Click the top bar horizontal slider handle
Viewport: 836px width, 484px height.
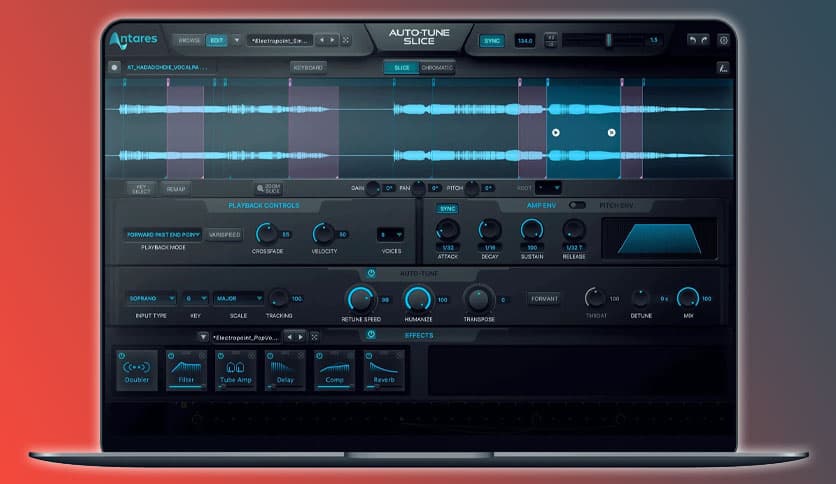click(x=608, y=41)
